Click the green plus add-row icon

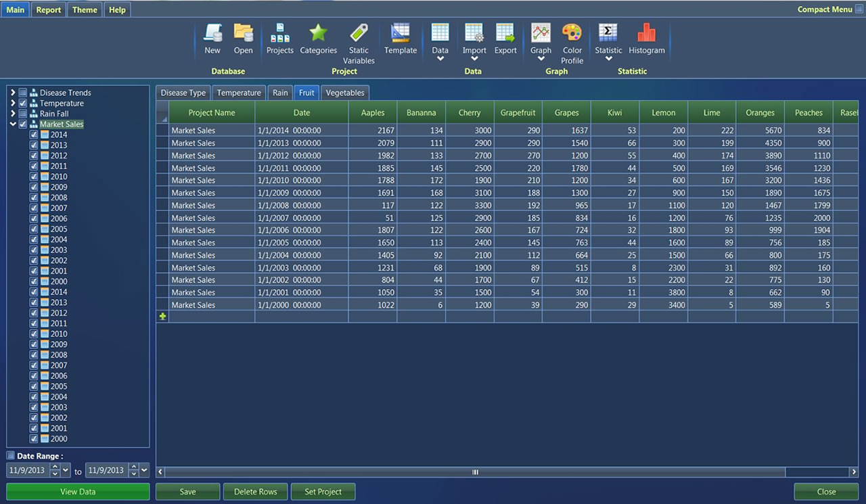coord(162,317)
